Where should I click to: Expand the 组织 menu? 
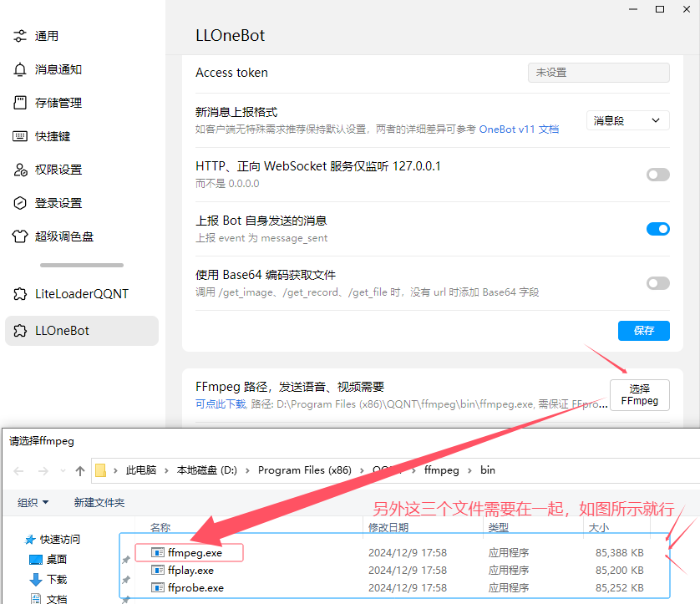coord(33,503)
